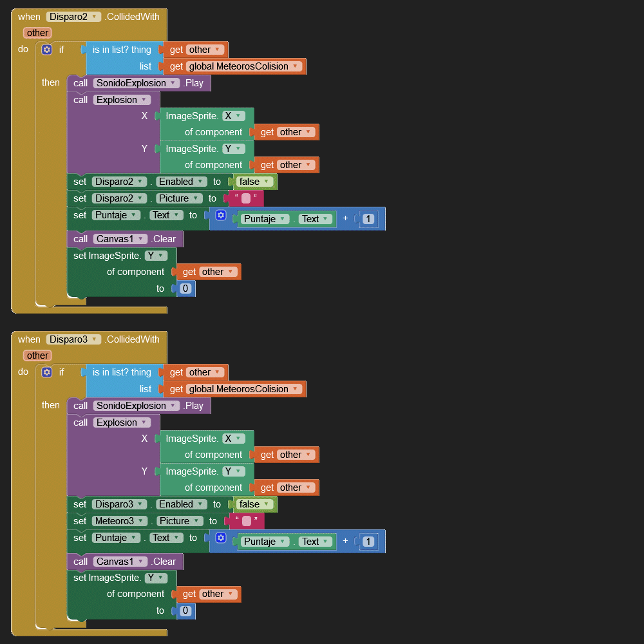Edit the number 1 in the Disparo3 handler
Screen dimensions: 644x644
368,542
